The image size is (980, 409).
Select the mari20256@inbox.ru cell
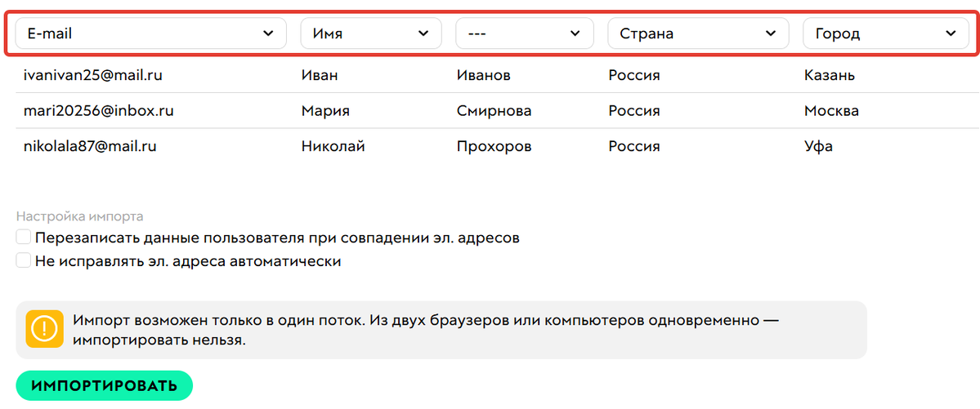click(x=99, y=111)
